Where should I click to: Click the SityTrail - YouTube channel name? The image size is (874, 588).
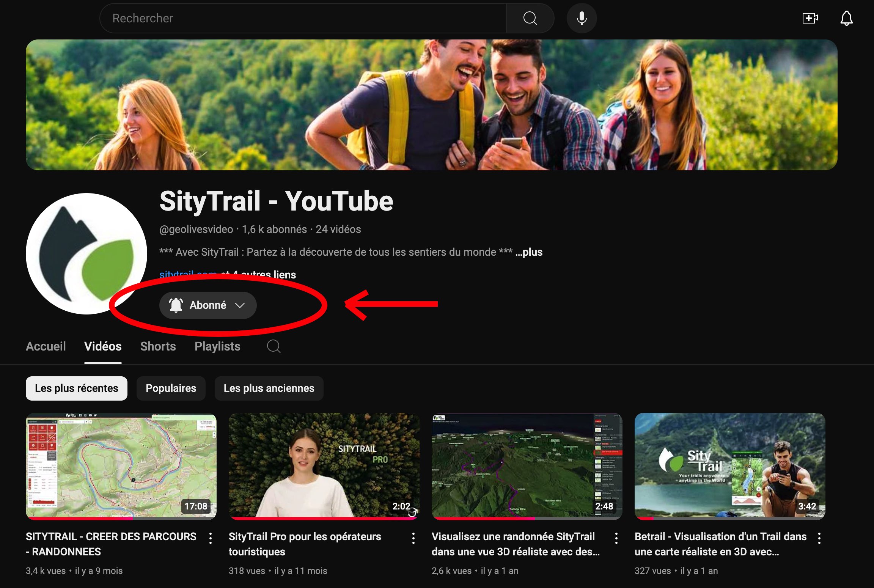276,201
